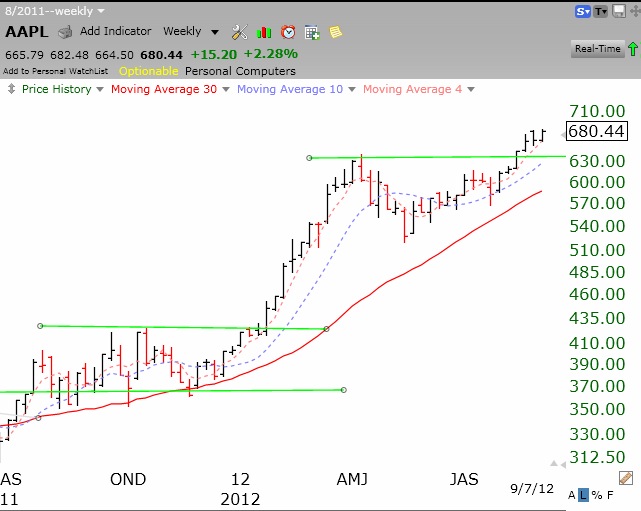This screenshot has height=511, width=641.
Task: Click the OND time axis label
Action: [128, 479]
